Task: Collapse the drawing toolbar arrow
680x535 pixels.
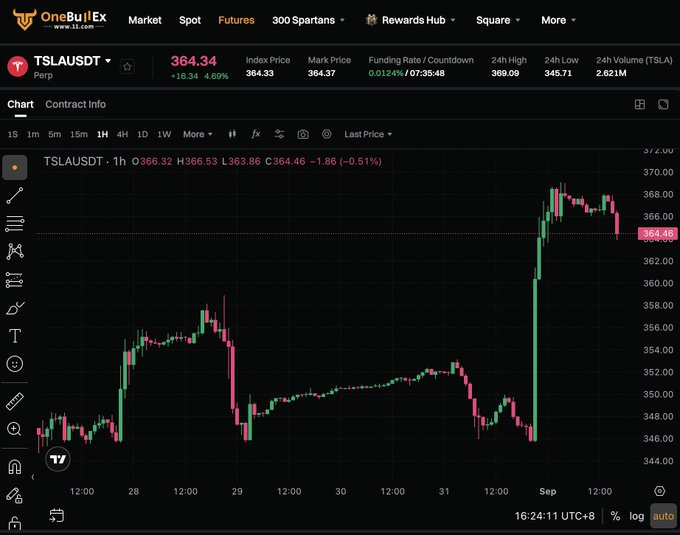Action: [33, 477]
